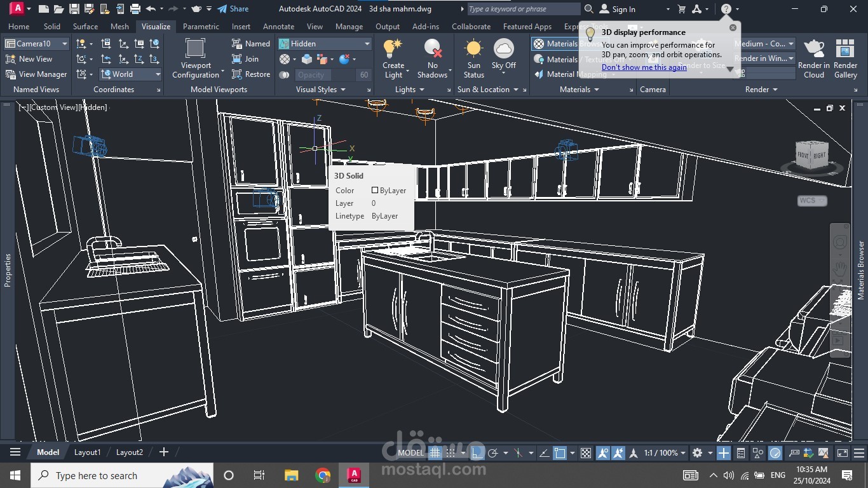868x488 pixels.
Task: Toggle the drawing grid display in status bar
Action: point(435,453)
